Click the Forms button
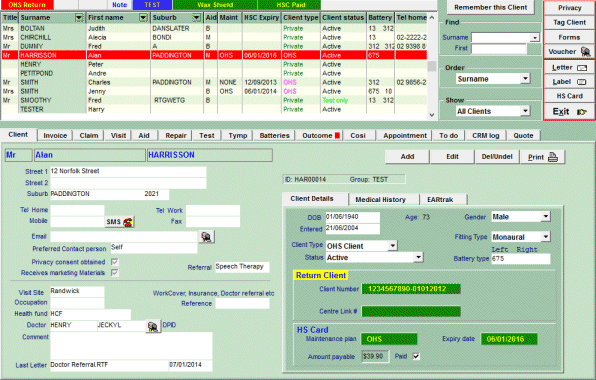 (569, 37)
